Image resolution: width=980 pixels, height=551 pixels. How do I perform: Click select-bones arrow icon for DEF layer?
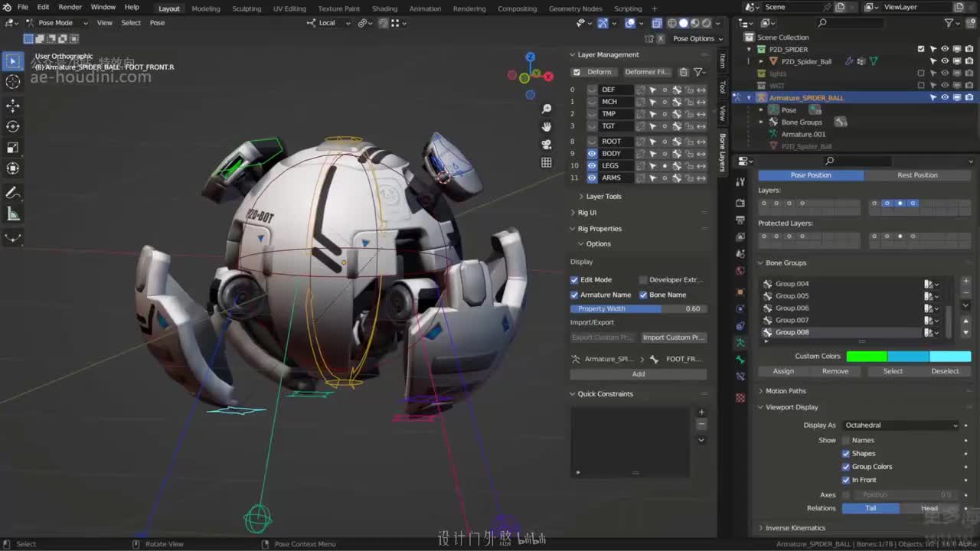[652, 90]
